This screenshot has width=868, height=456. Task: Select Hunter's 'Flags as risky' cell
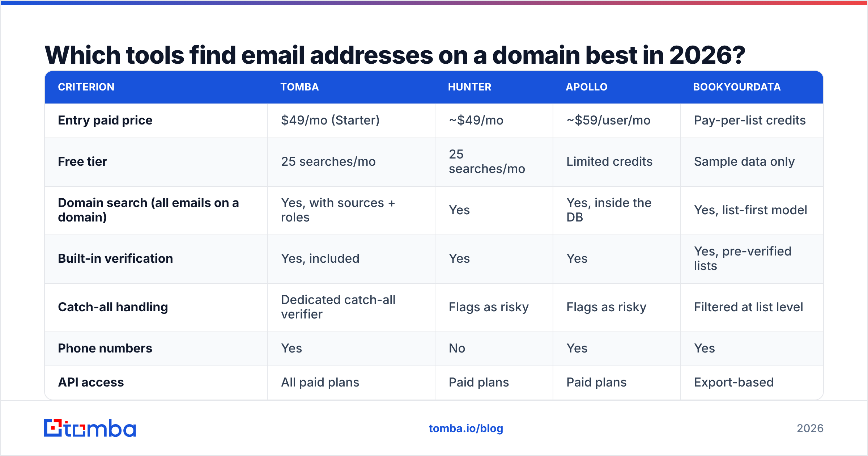pyautogui.click(x=489, y=307)
